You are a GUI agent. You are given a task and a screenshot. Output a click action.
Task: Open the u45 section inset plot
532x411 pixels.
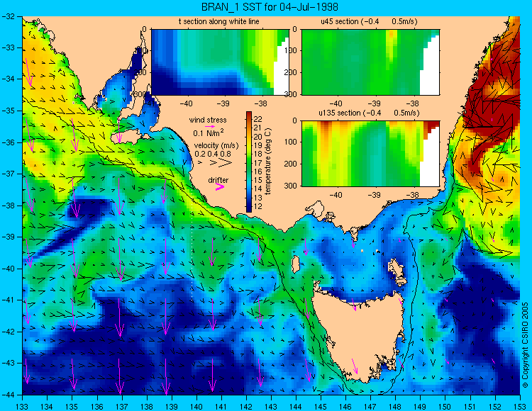pos(370,62)
